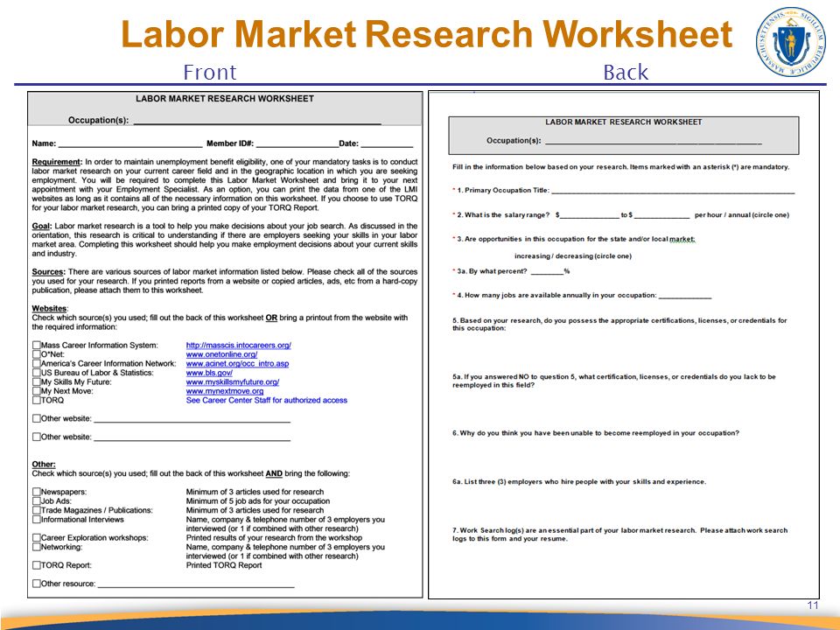Screen dimensions: 840x630
Task: Click the 'Front' heading label
Action: click(209, 73)
